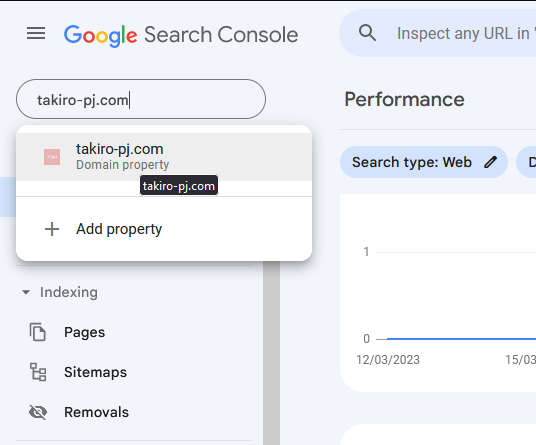This screenshot has width=536, height=445.
Task: Select the takiro-pj.com domain property
Action: pyautogui.click(x=164, y=157)
